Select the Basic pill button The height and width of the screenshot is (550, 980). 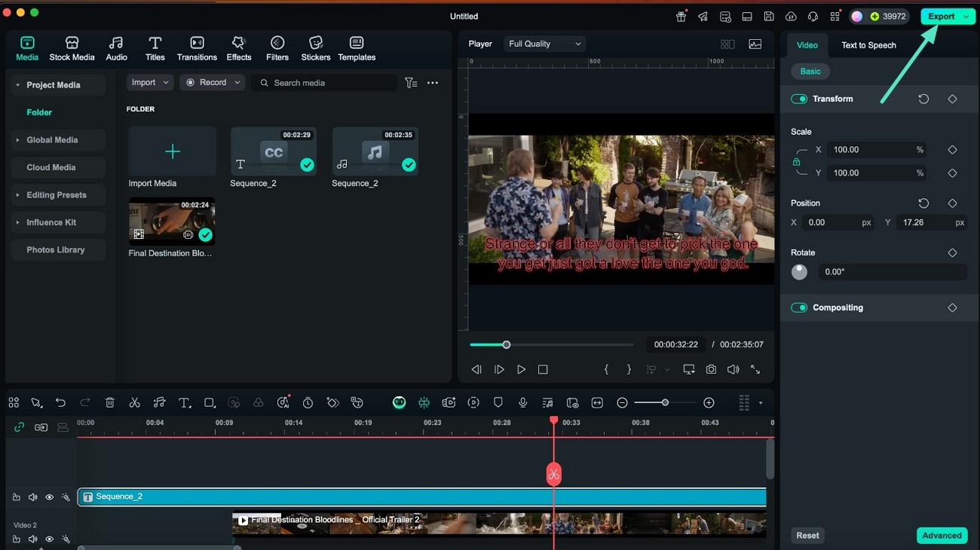click(x=810, y=72)
